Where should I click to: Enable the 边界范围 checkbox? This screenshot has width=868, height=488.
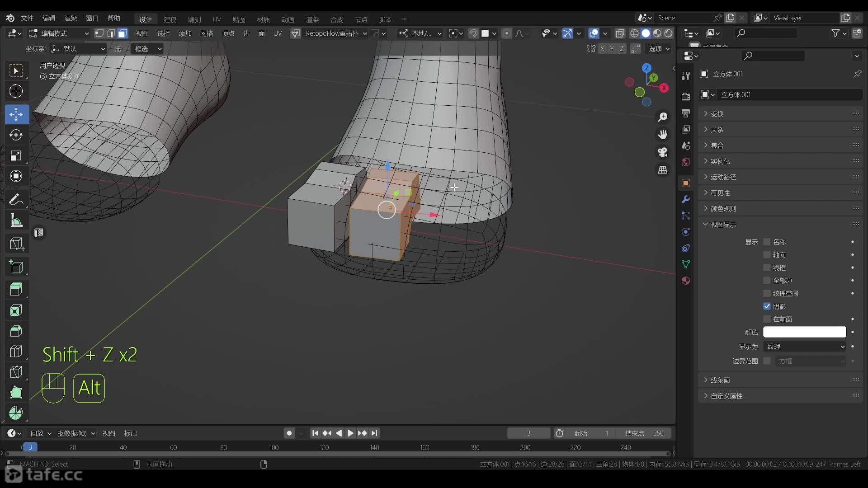[767, 361]
